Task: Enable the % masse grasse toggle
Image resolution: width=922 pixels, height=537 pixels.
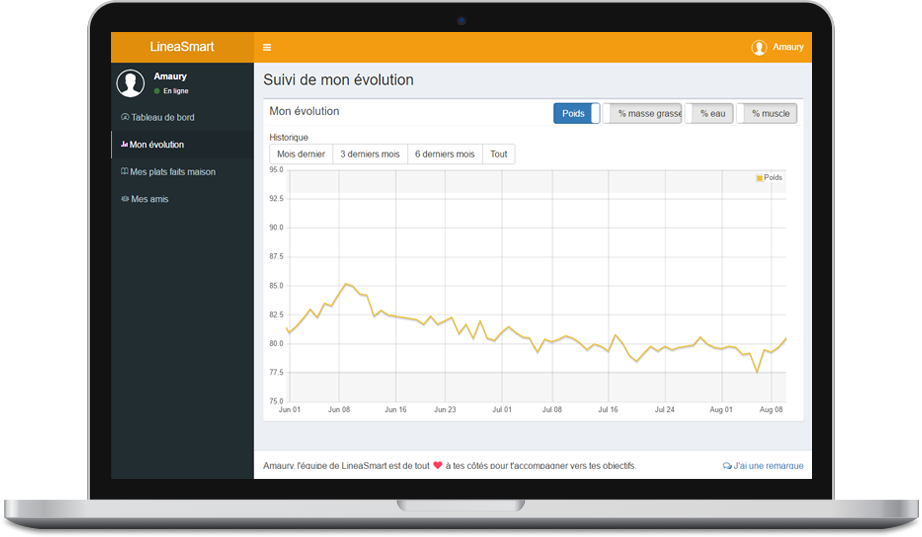Action: click(642, 114)
